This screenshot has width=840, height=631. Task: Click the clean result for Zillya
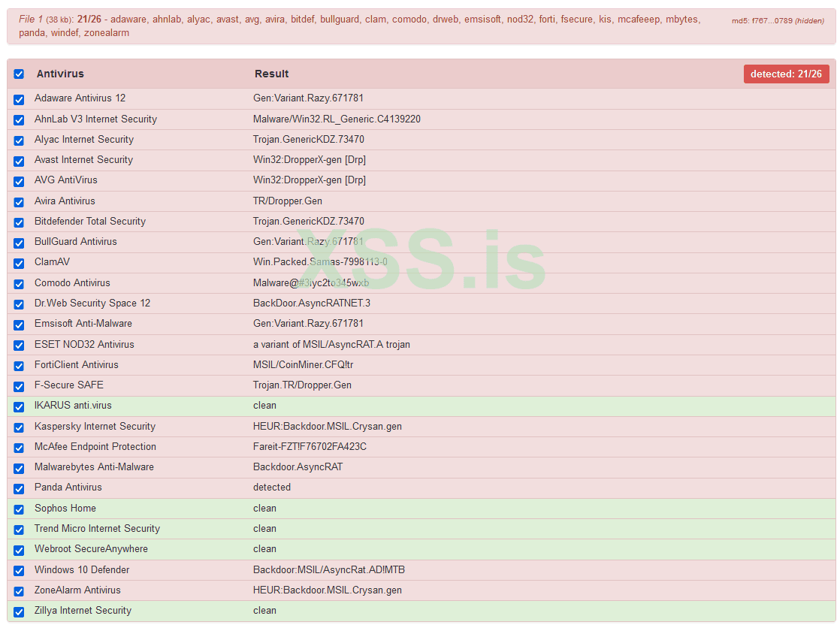pos(264,611)
